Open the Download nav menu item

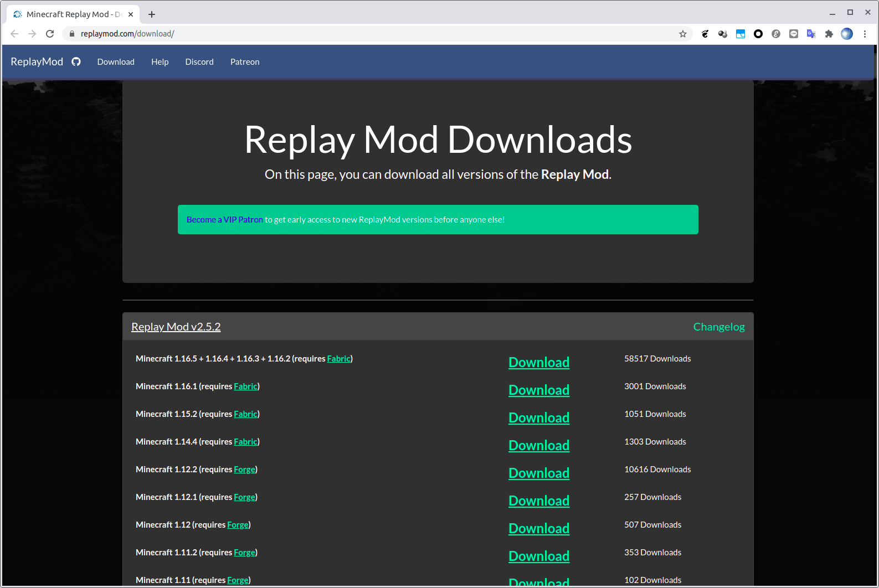pyautogui.click(x=116, y=62)
